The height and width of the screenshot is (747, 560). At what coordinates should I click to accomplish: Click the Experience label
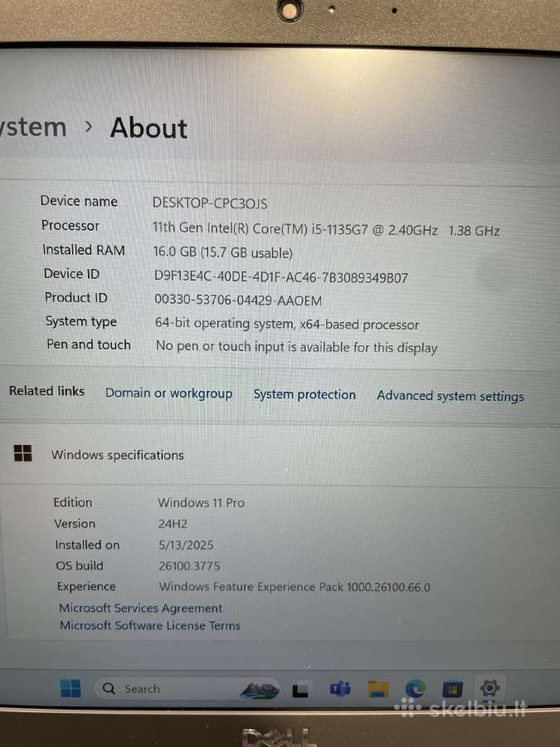coord(85,587)
